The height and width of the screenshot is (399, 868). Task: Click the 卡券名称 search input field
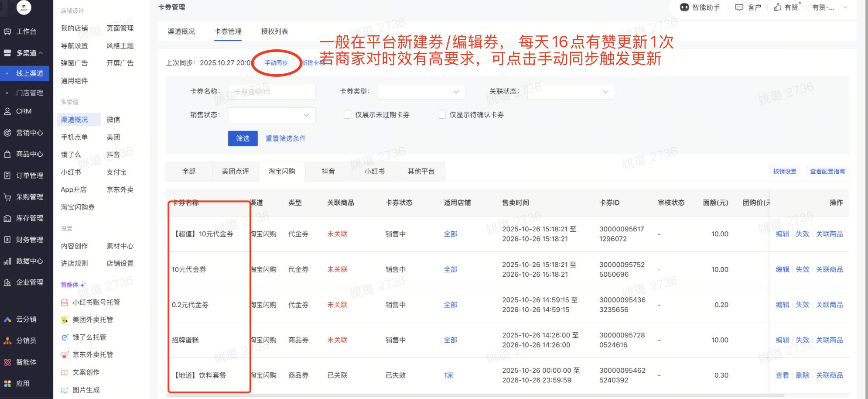(271, 92)
